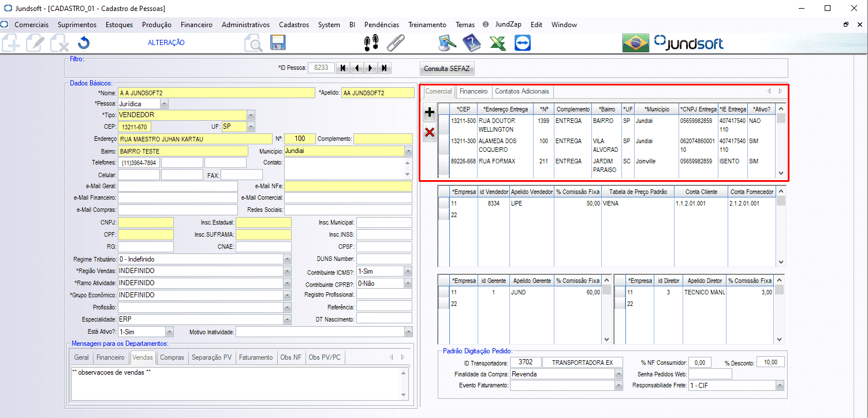Viewport: 868px width, 418px height.
Task: Go to first record navigation button
Action: (x=343, y=68)
